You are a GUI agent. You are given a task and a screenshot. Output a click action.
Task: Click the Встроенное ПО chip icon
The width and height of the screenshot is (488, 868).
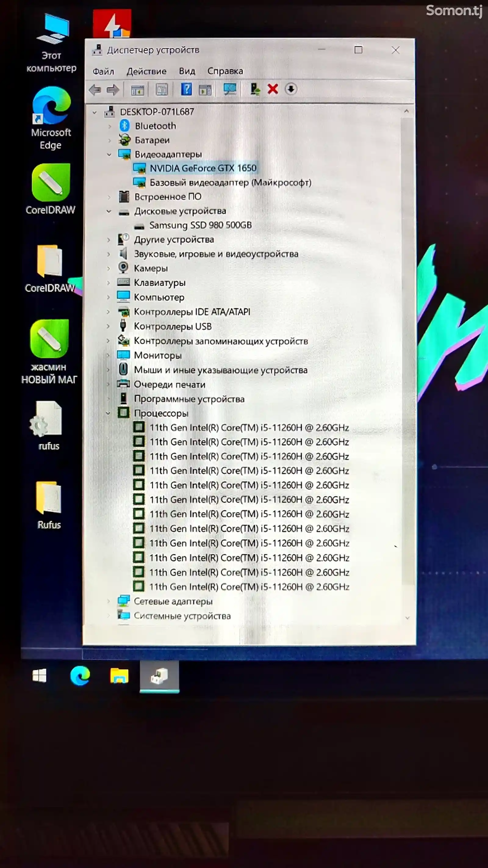point(124,197)
